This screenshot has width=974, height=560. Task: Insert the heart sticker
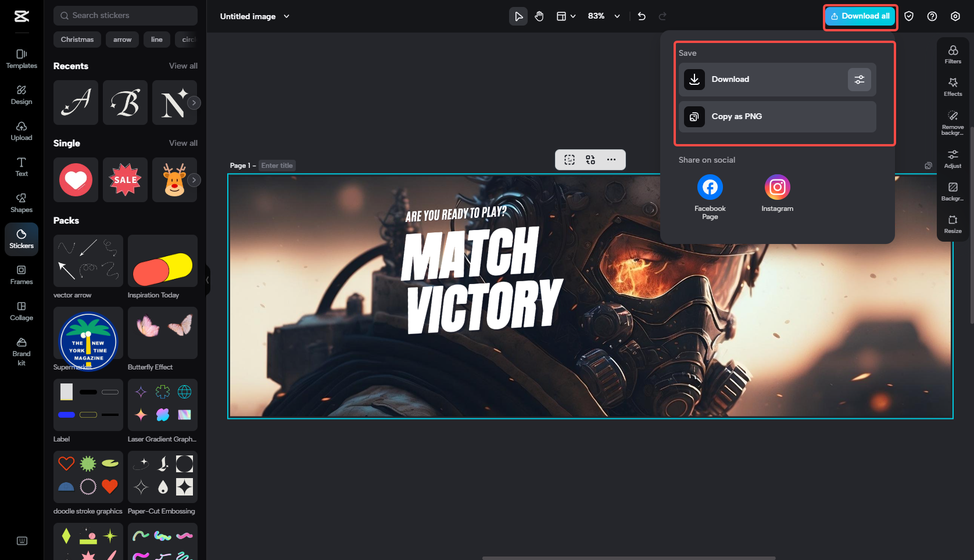(x=76, y=180)
